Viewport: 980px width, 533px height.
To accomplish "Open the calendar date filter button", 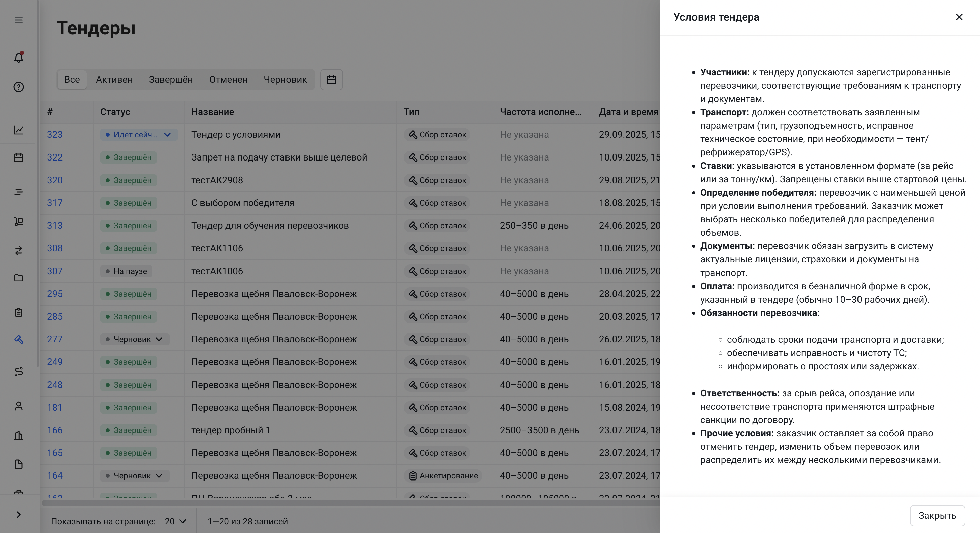I will click(331, 80).
